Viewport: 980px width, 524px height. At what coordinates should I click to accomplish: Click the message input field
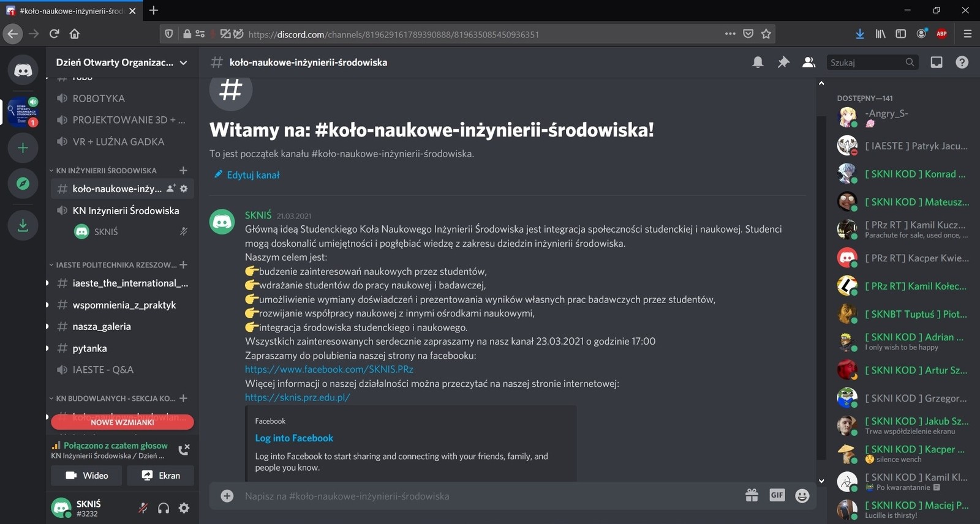click(x=478, y=496)
